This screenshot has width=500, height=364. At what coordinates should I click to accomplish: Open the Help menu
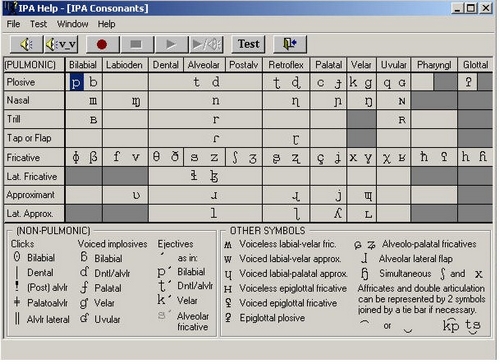[x=106, y=24]
